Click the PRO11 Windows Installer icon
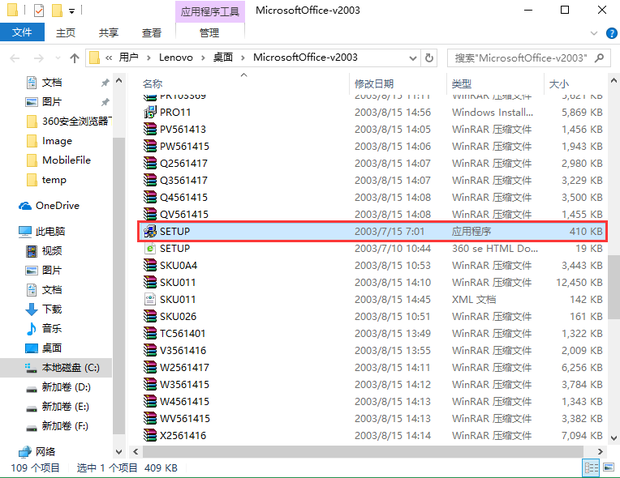Viewport: 620px width, 478px height. (150, 112)
